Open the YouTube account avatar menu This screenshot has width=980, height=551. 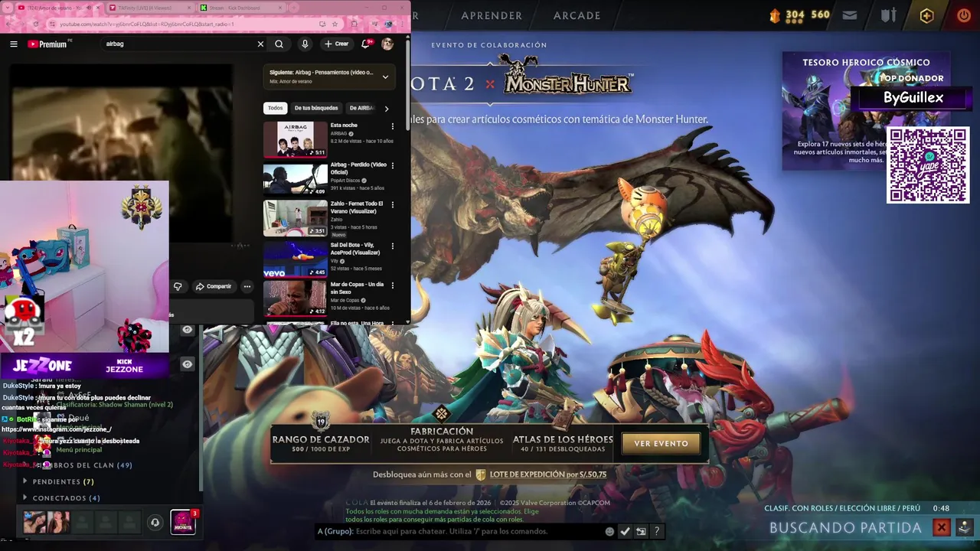(387, 44)
